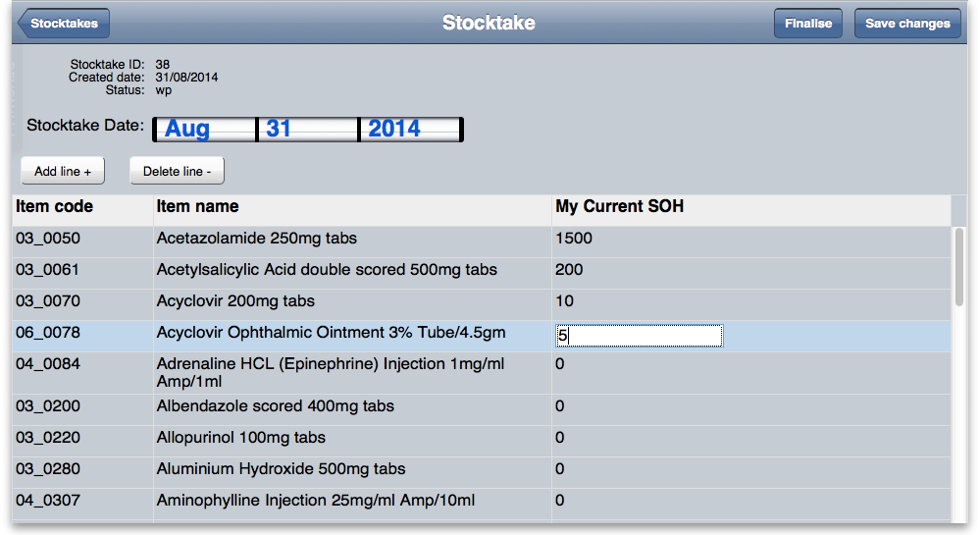The height and width of the screenshot is (535, 980).
Task: Select the day 31 picker wheel
Action: [308, 129]
